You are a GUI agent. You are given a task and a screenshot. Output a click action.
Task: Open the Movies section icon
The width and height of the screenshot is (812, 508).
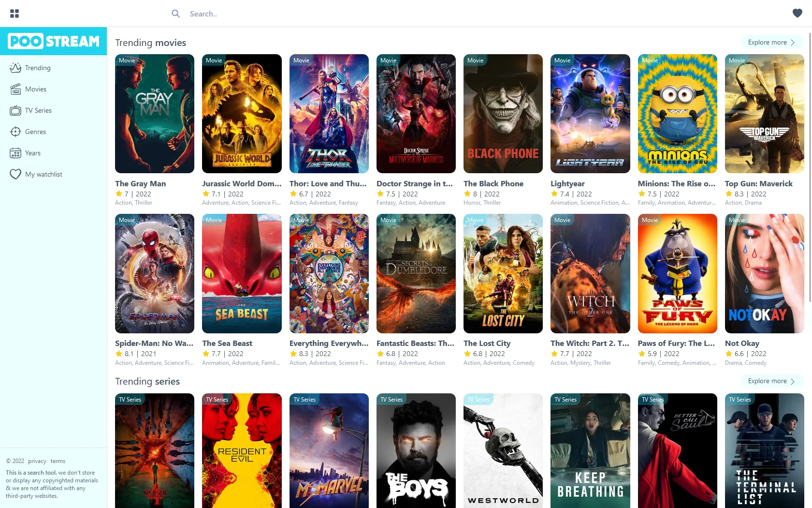coord(14,89)
